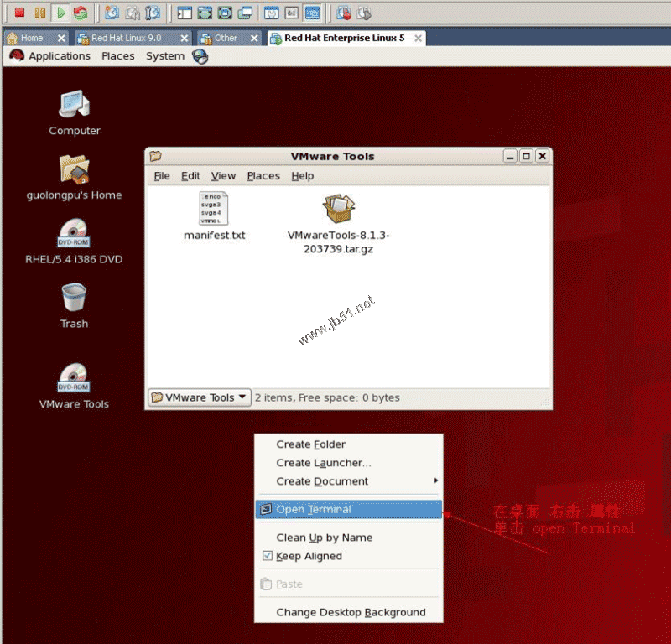Choose Change Desktop Background
The width and height of the screenshot is (671, 644).
click(349, 612)
